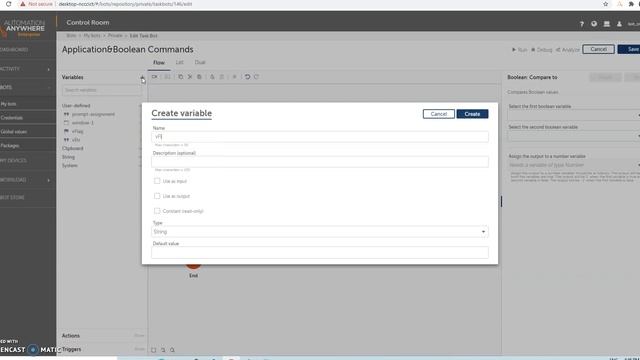Viewport: 640px width, 360px height.
Task: Expand the System variables group
Action: [x=69, y=166]
